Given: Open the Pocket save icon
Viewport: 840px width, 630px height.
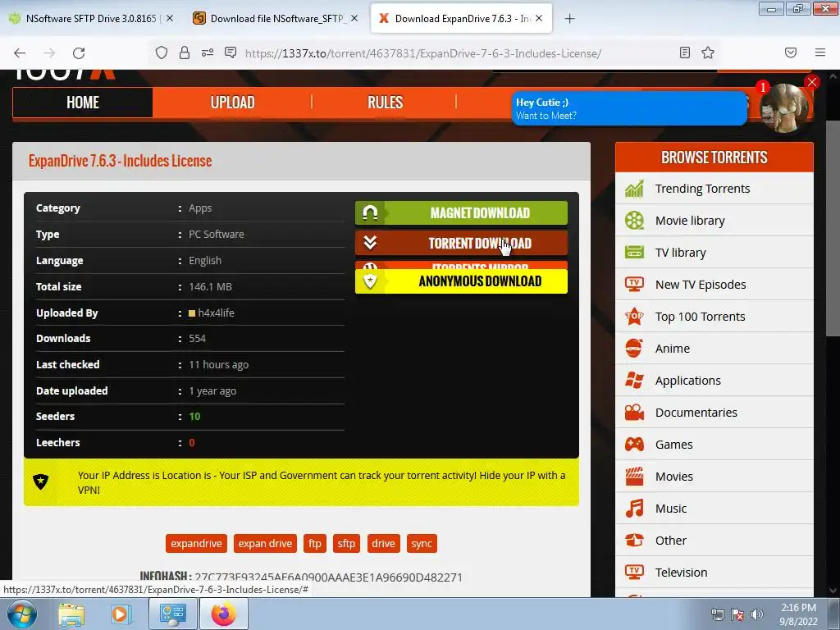Looking at the screenshot, I should pos(791,52).
